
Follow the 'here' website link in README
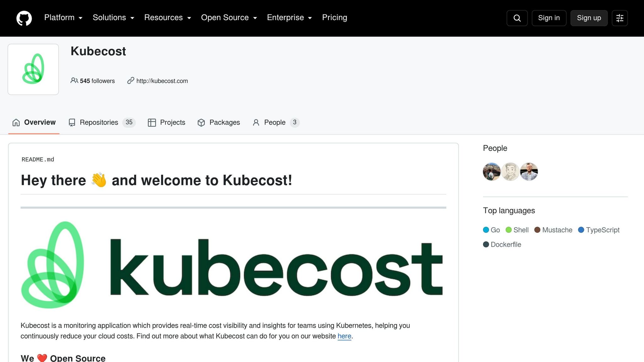[x=344, y=336]
